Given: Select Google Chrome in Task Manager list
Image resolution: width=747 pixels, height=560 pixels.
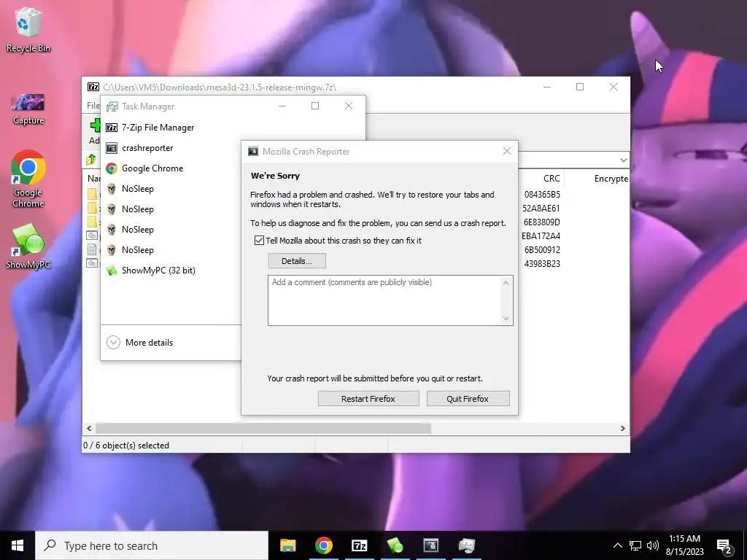Looking at the screenshot, I should [152, 168].
